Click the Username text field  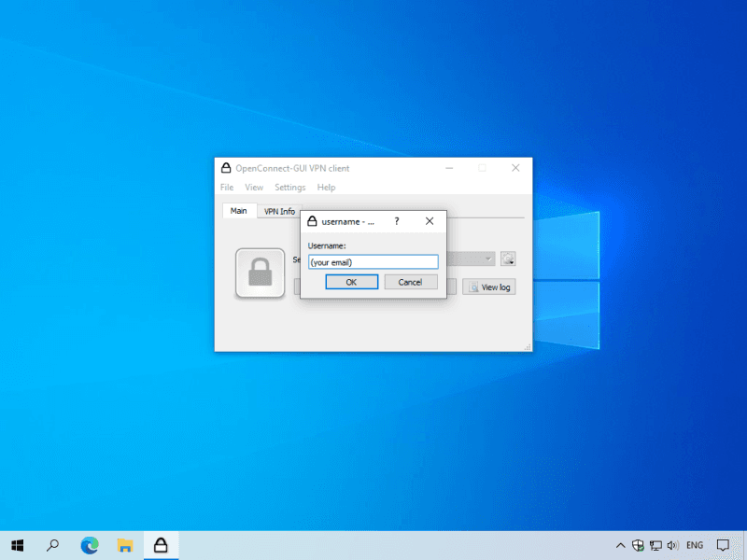click(x=373, y=262)
